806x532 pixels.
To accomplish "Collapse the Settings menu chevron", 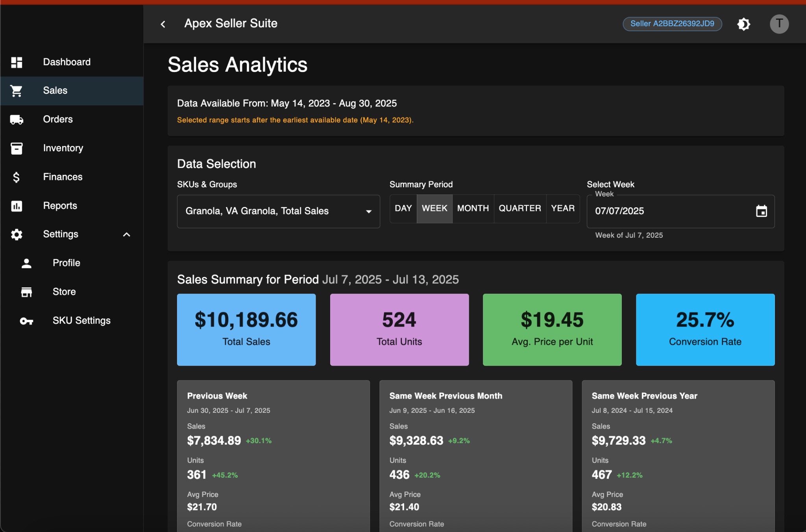I will tap(126, 235).
